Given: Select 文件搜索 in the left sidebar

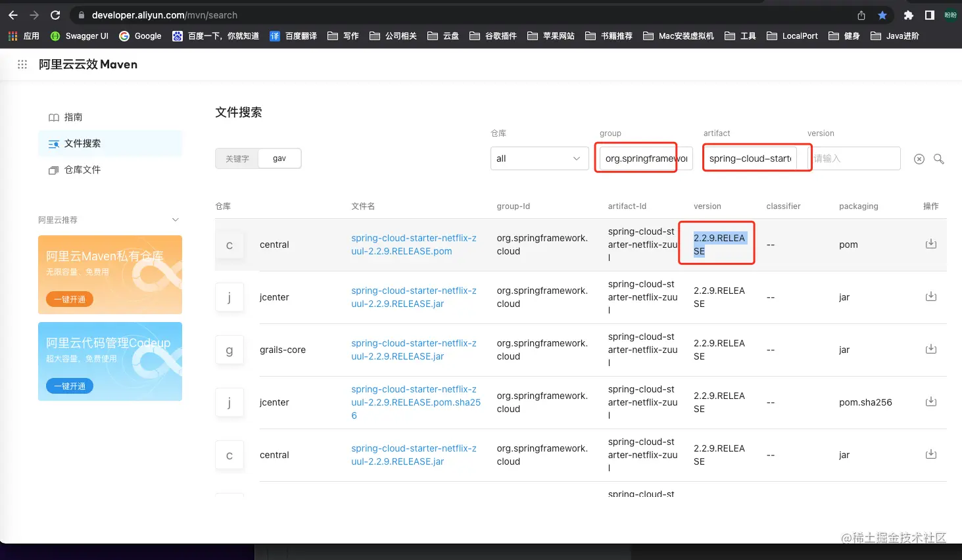Looking at the screenshot, I should point(110,143).
